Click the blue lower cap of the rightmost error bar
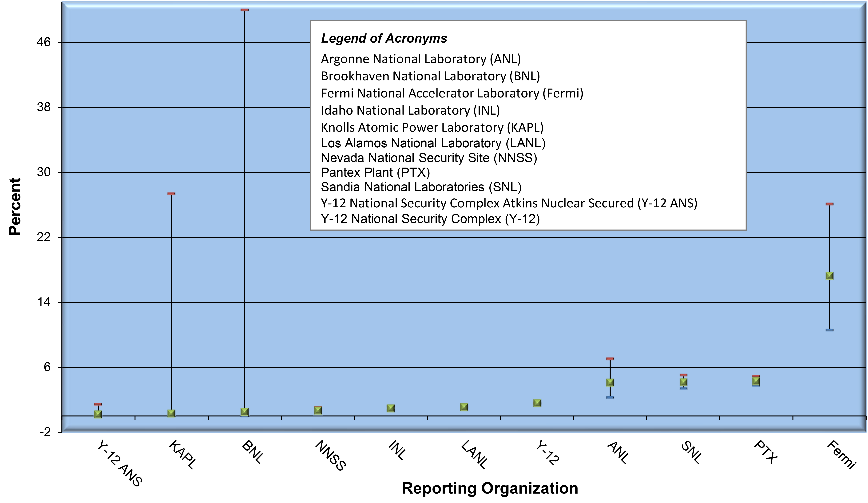Image resolution: width=868 pixels, height=503 pixels. tap(829, 330)
